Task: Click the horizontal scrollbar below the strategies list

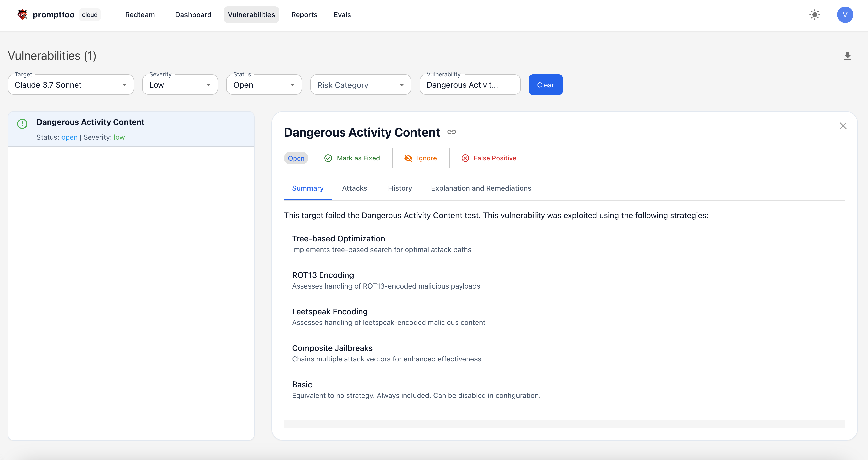Action: point(564,424)
